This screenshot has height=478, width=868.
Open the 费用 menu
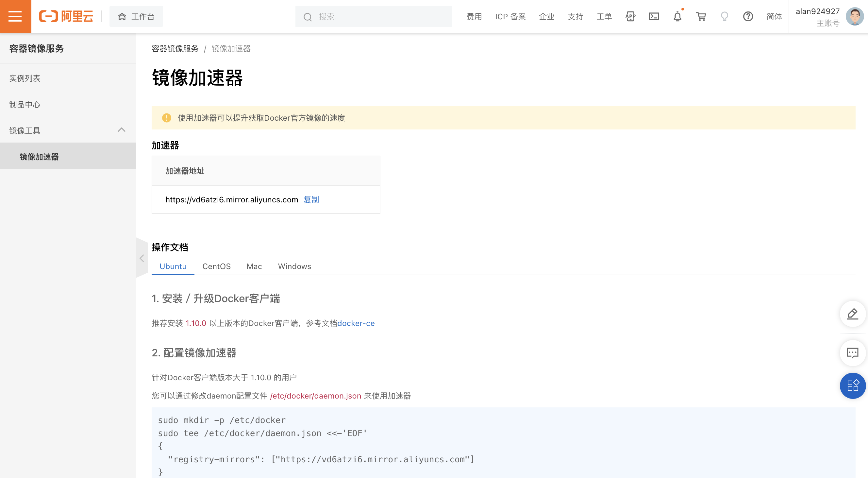pyautogui.click(x=474, y=17)
